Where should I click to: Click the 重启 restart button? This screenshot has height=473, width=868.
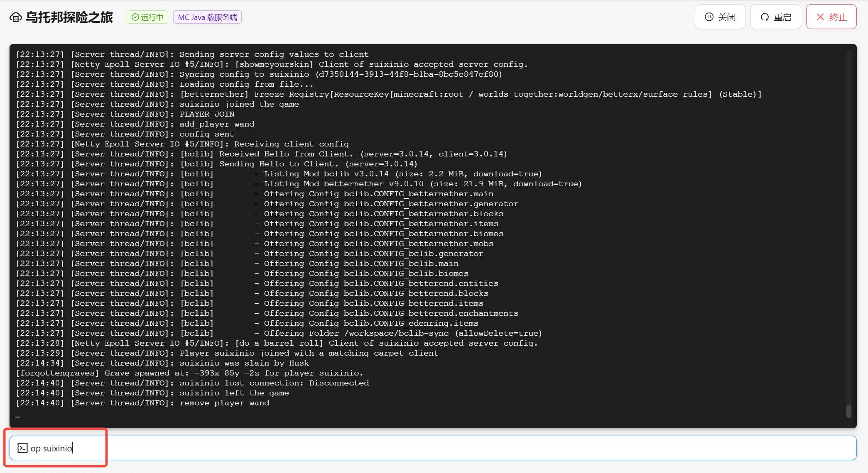pyautogui.click(x=775, y=17)
